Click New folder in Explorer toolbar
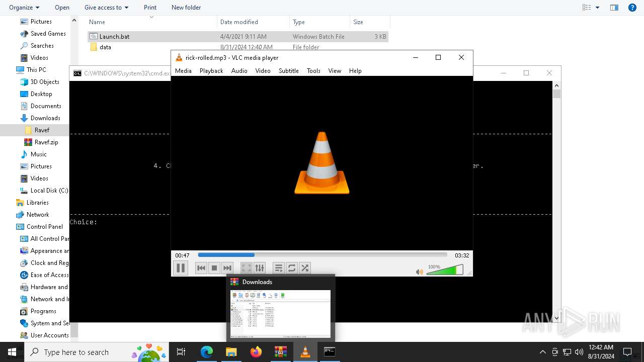This screenshot has height=362, width=644. tap(186, 8)
